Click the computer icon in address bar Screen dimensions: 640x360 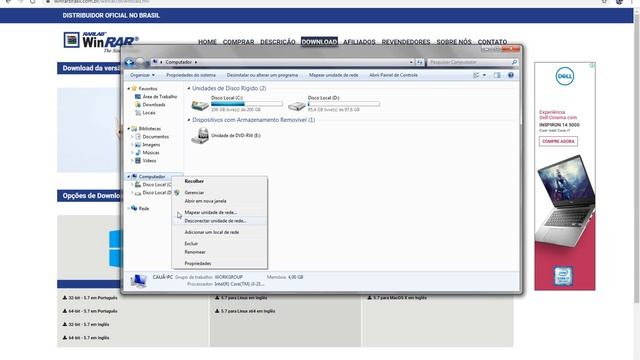tap(155, 62)
